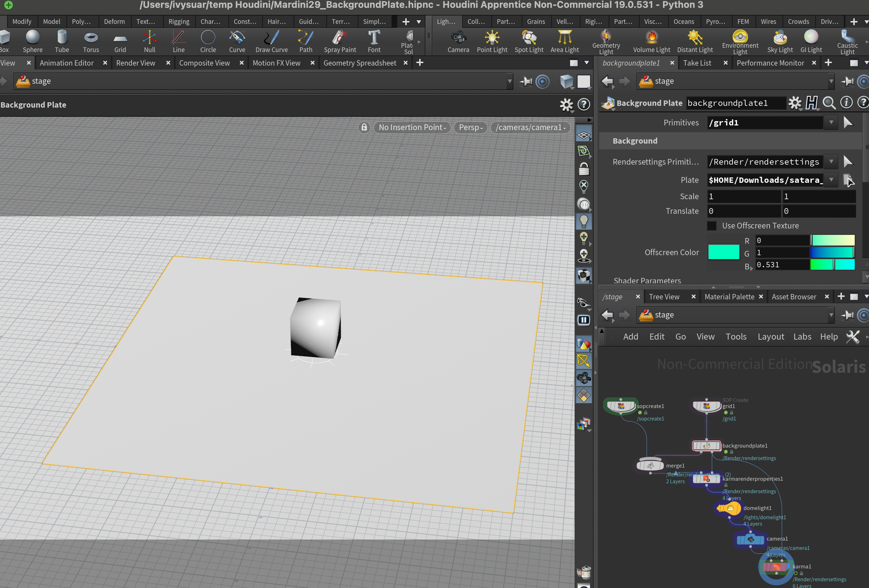Go back in parameter pane history
This screenshot has height=588, width=869.
tap(607, 81)
